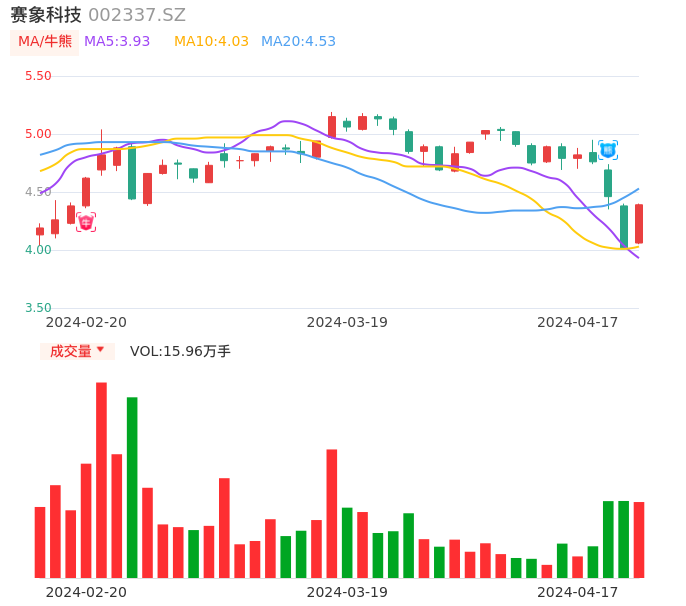
Task: Click the stock name 赛象科技
Action: [x=46, y=15]
